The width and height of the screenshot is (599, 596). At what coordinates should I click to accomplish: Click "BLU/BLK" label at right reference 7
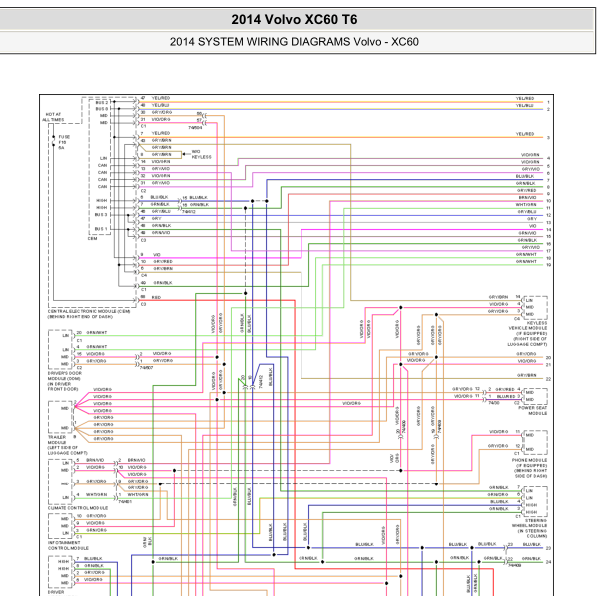pyautogui.click(x=525, y=176)
